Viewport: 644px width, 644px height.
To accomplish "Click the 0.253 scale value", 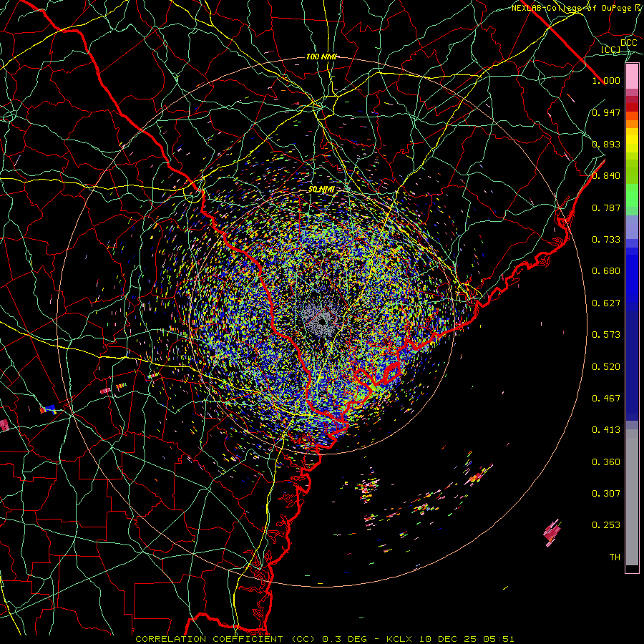I will pos(606,525).
